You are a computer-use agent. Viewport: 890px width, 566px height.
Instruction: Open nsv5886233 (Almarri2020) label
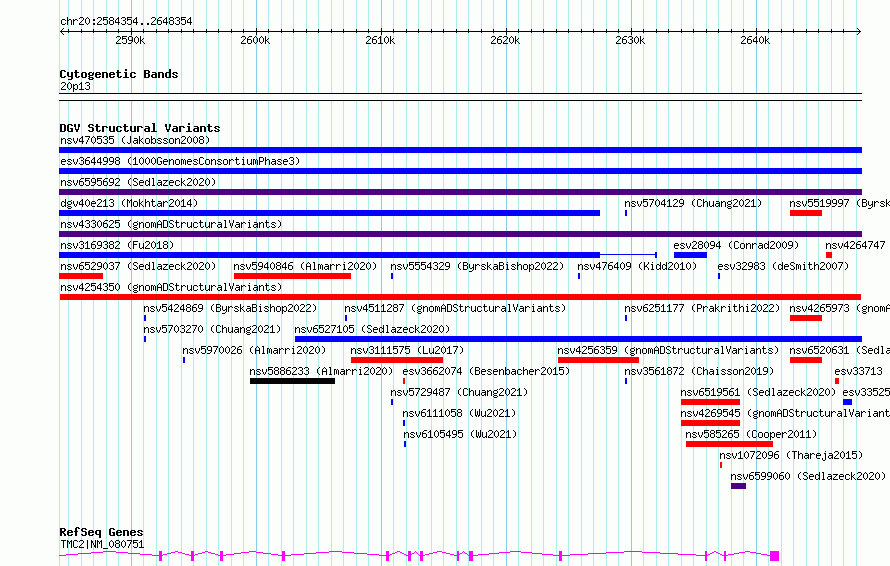321,371
